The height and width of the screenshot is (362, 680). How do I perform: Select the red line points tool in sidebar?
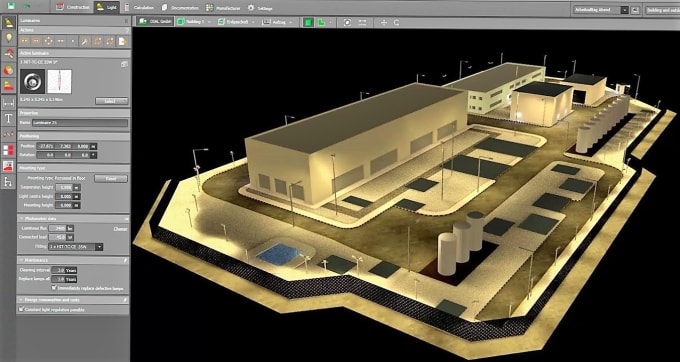click(9, 134)
